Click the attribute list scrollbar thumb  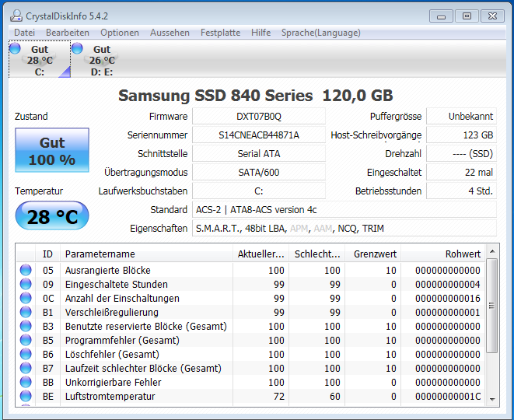click(x=491, y=306)
